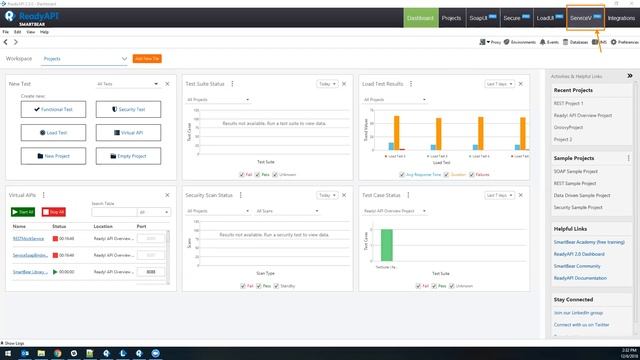Viewport: 640px width, 360px height.
Task: Close the Test Case Status tile
Action: point(520,195)
